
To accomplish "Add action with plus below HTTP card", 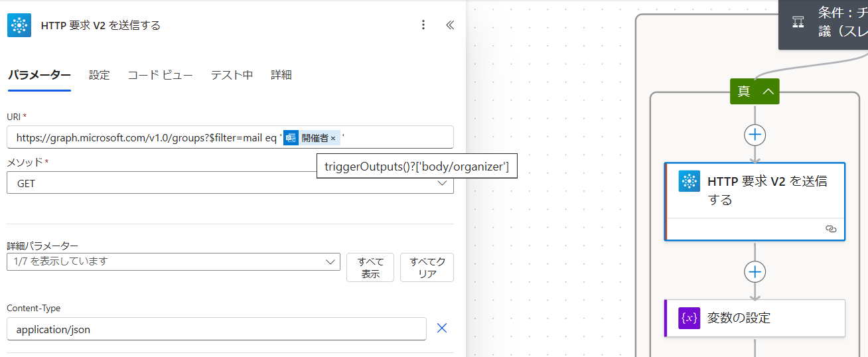I will [755, 271].
